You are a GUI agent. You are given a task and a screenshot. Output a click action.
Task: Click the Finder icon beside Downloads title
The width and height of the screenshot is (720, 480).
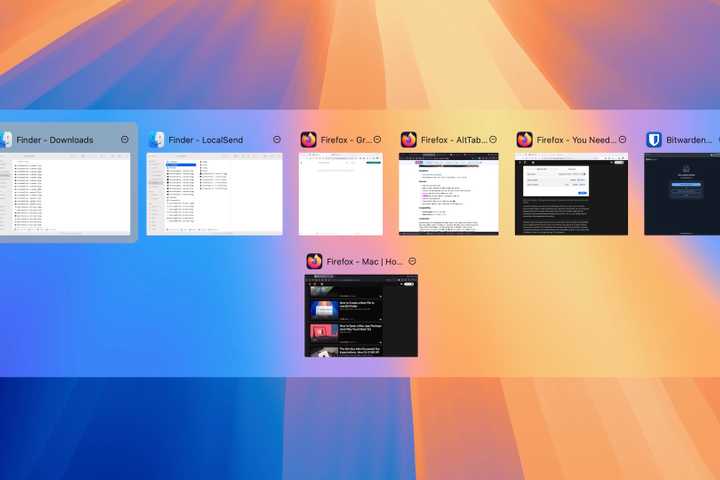tap(5, 140)
